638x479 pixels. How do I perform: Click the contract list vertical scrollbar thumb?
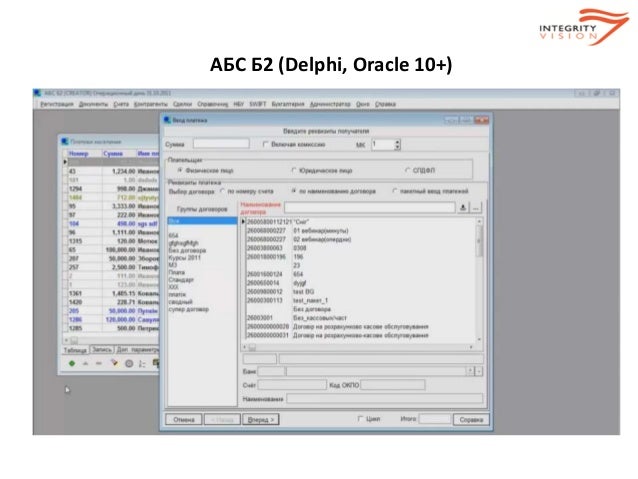click(x=479, y=241)
